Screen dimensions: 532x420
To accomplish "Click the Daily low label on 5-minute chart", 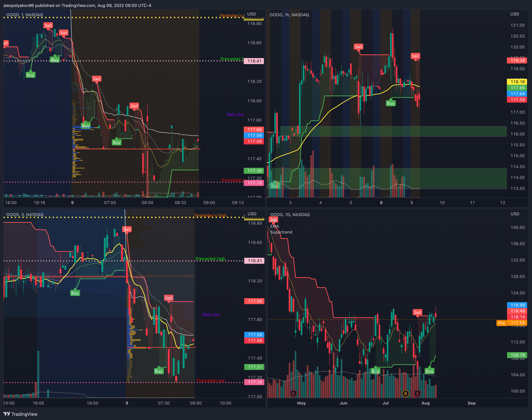I will (x=211, y=315).
